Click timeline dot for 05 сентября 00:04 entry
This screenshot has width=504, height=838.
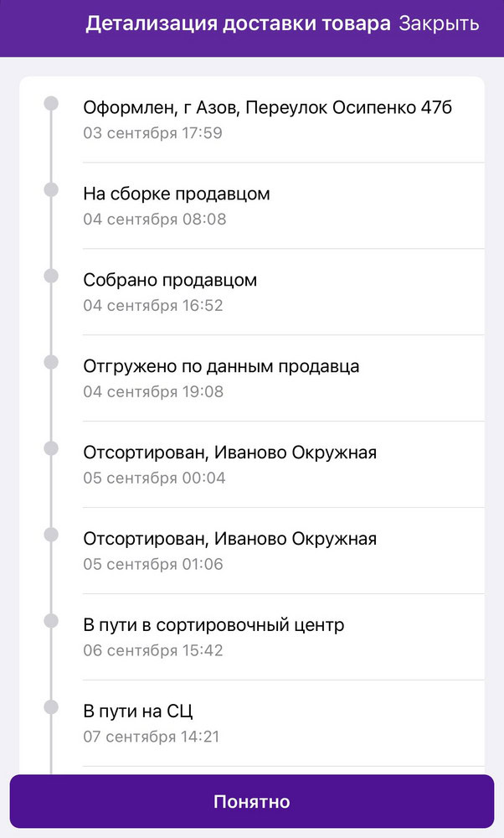[51, 449]
